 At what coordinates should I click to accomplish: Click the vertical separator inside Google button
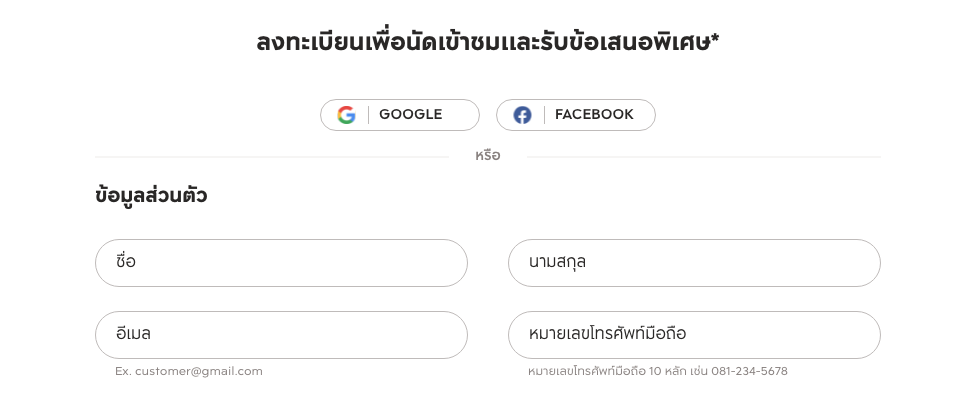(x=368, y=115)
